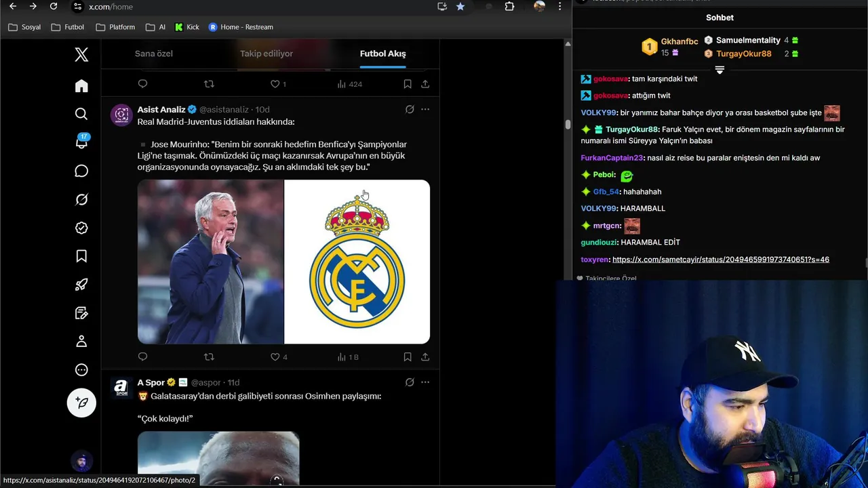Screen dimensions: 868x488
Task: Open @asistanaliz handle link
Action: 225,109
